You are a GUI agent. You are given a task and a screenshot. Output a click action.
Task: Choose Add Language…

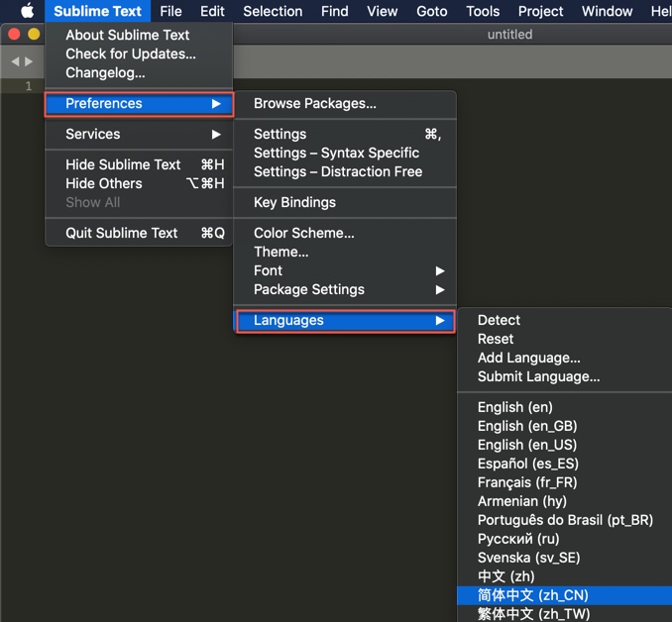pyautogui.click(x=564, y=358)
